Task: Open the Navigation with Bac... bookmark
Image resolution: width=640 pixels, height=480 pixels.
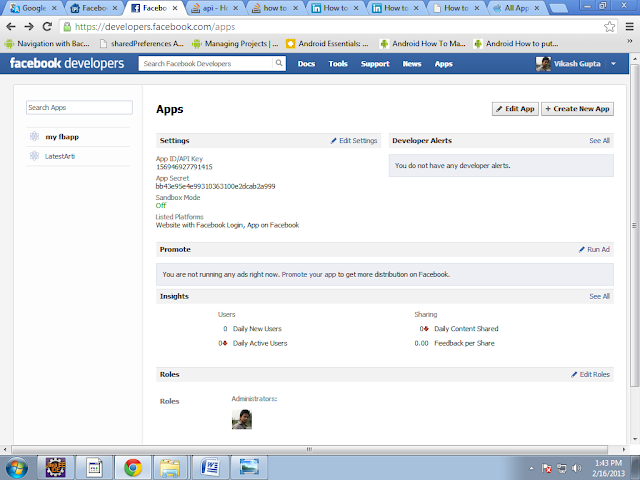Action: (47, 43)
